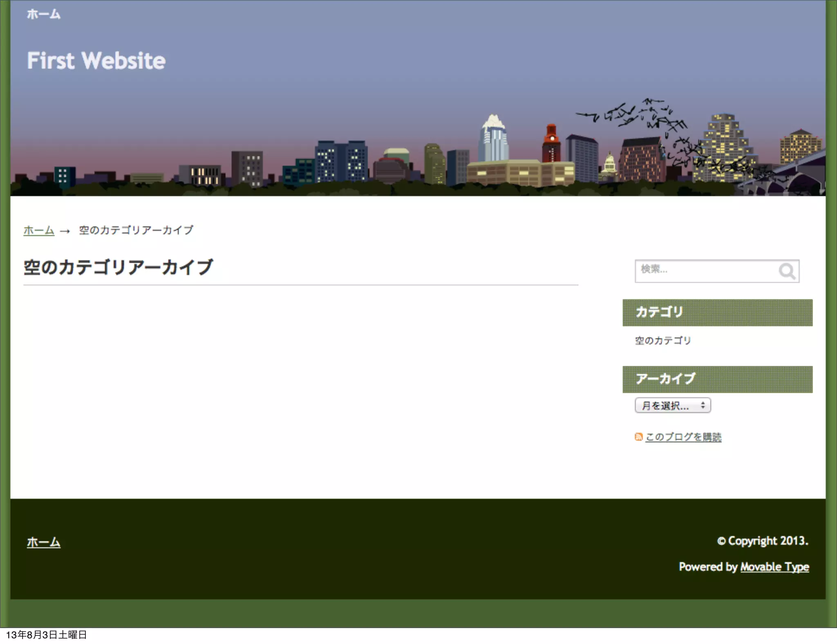Select 空のカテゴリ in category list
Screen dimensions: 837x644
tap(662, 340)
